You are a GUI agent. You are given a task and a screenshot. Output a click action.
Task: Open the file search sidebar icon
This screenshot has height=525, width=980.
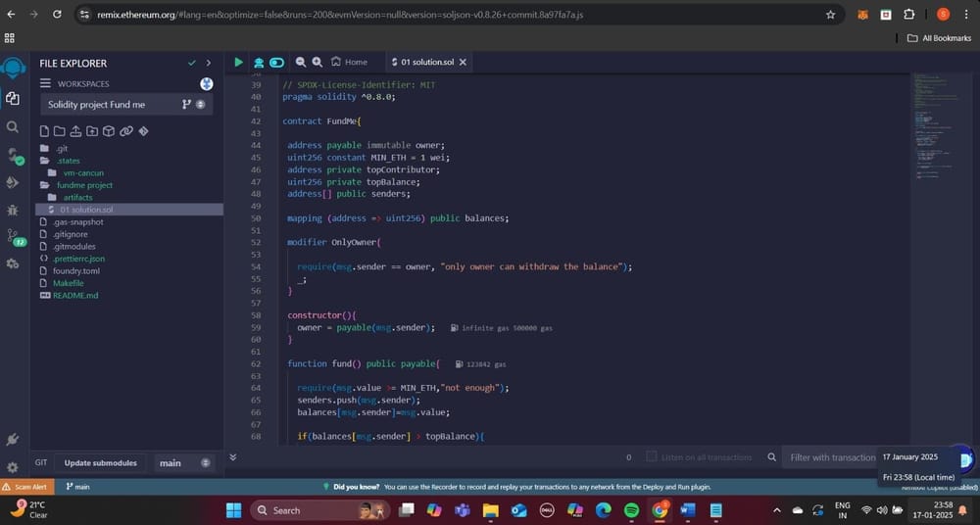(13, 127)
